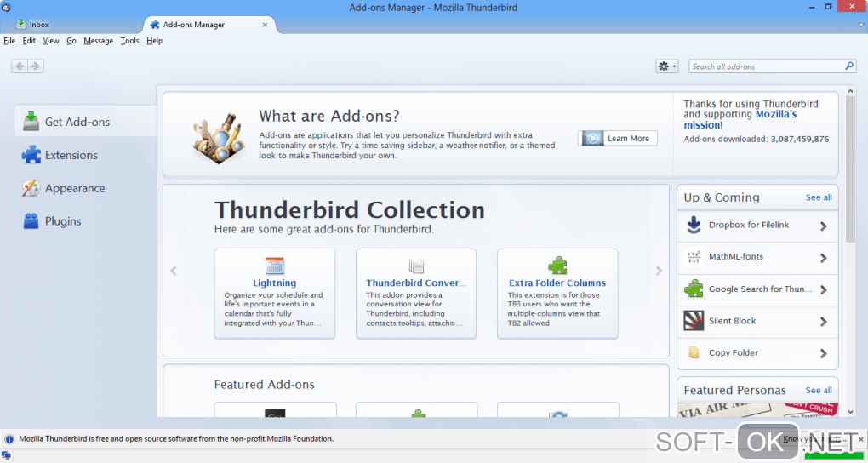Dismiss the bottom notification bar
This screenshot has height=463, width=868.
pyautogui.click(x=861, y=438)
